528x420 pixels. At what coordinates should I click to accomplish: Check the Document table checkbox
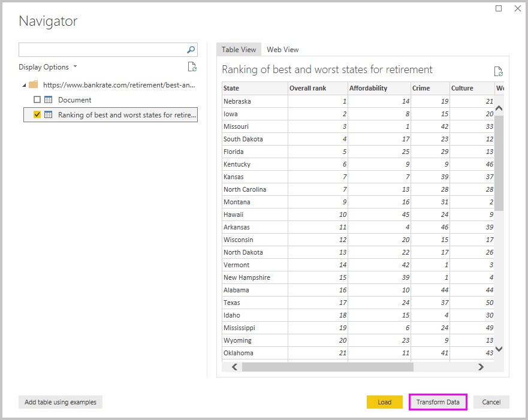[37, 100]
